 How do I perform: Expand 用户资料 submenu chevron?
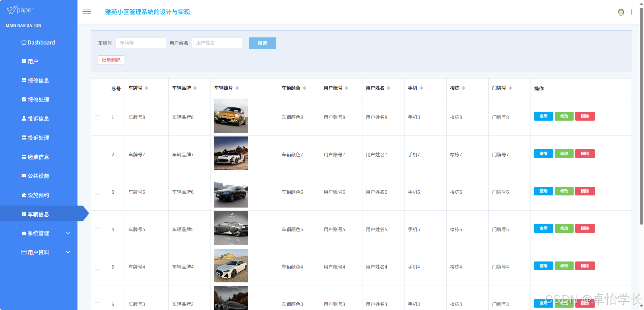[68, 252]
